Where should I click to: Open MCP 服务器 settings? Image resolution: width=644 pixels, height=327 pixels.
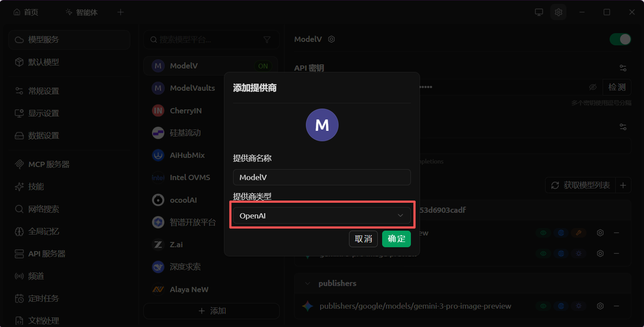[69, 164]
